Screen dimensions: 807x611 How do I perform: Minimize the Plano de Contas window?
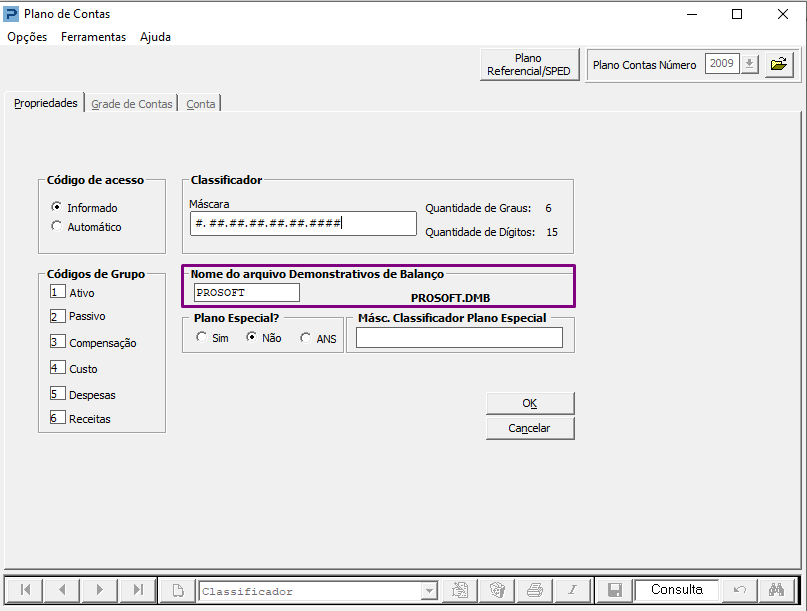pyautogui.click(x=692, y=14)
